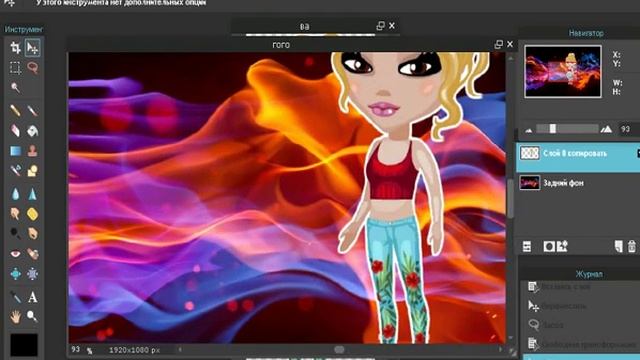The width and height of the screenshot is (640, 360).
Task: Click the 'Навигатор' panel header
Action: [586, 33]
